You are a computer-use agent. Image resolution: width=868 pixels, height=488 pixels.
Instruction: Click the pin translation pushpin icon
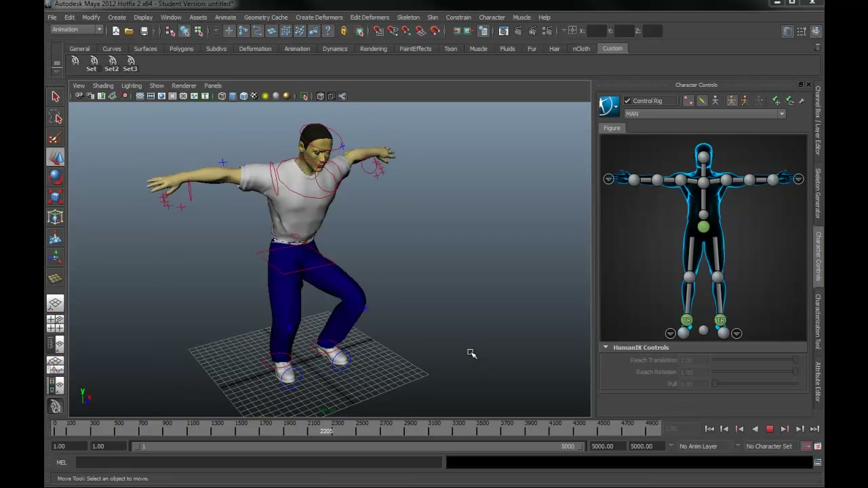click(x=776, y=101)
